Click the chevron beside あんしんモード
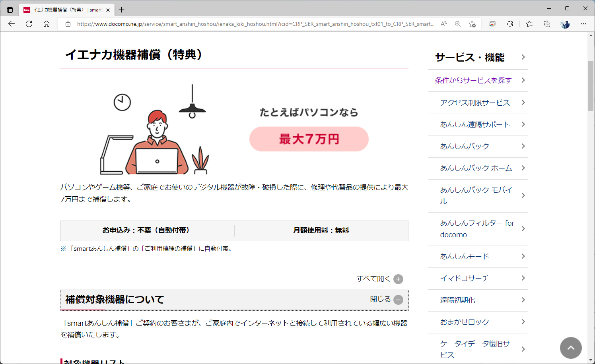The image size is (595, 364). pyautogui.click(x=523, y=256)
